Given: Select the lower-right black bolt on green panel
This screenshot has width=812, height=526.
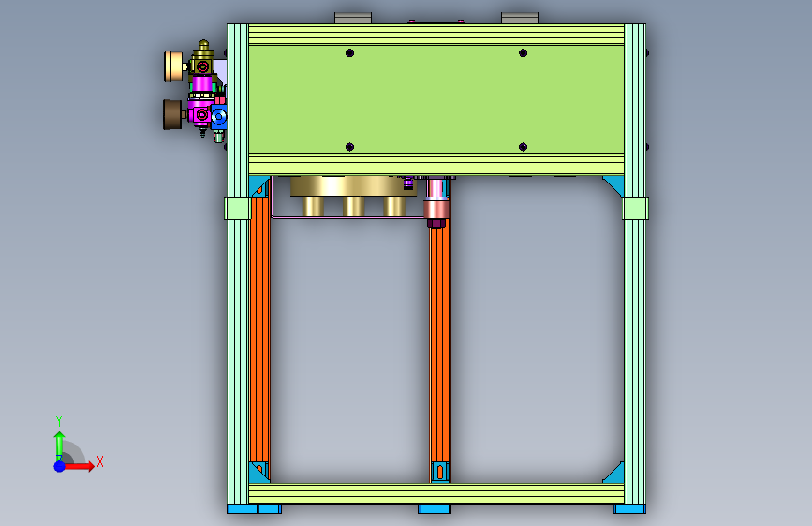Looking at the screenshot, I should tap(523, 147).
